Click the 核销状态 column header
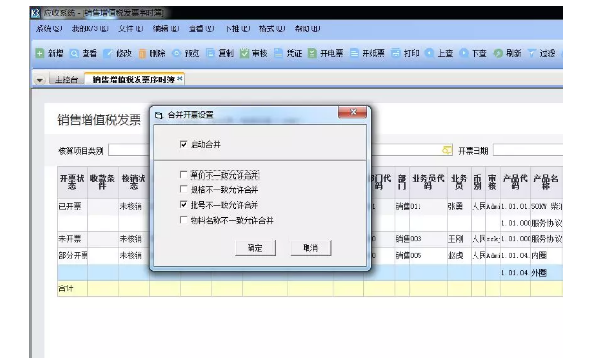 click(x=134, y=182)
